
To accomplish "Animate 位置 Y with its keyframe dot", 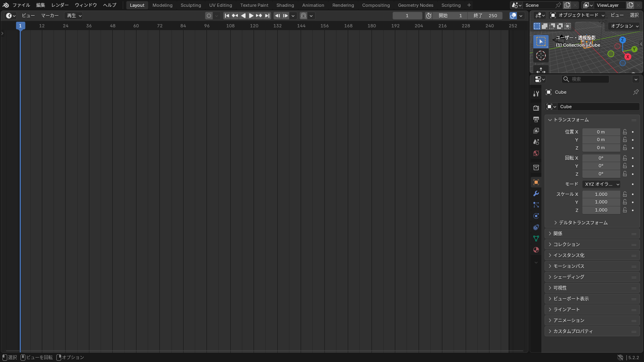I will tap(633, 140).
